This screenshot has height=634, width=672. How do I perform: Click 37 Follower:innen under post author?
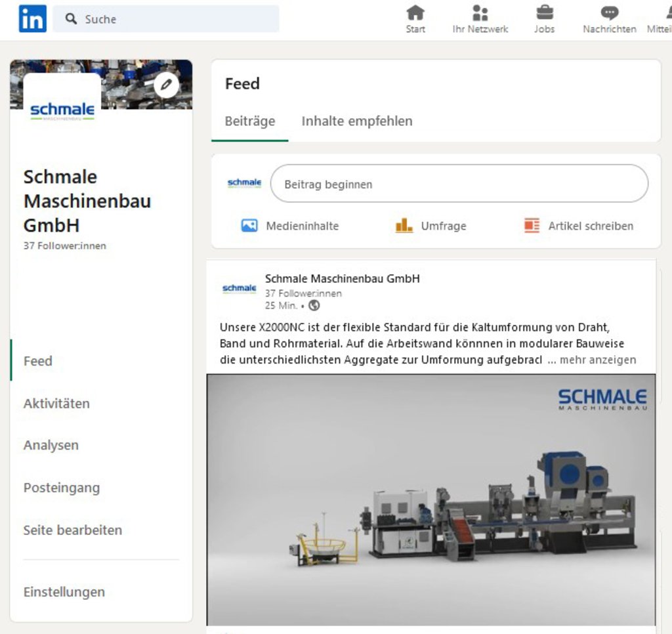click(303, 293)
